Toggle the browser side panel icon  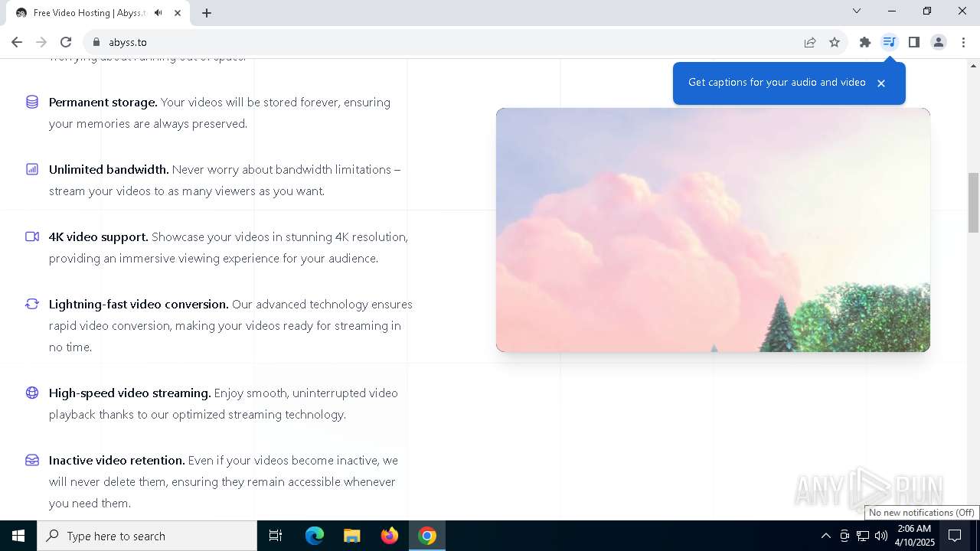coord(914,42)
